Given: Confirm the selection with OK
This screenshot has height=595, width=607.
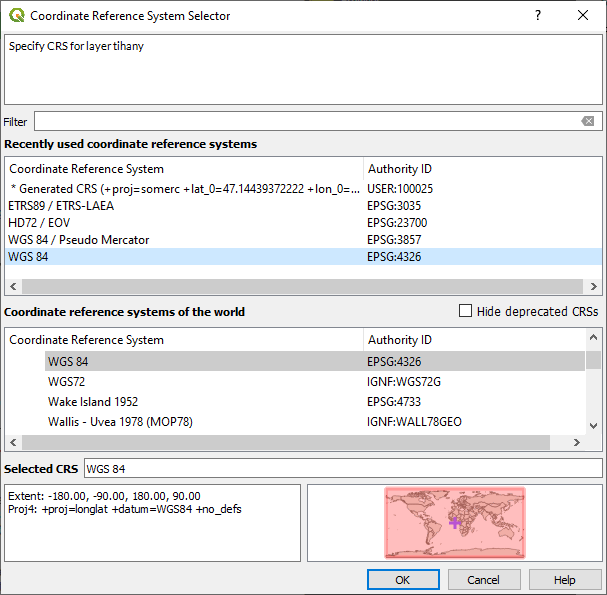Looking at the screenshot, I should click(x=403, y=580).
